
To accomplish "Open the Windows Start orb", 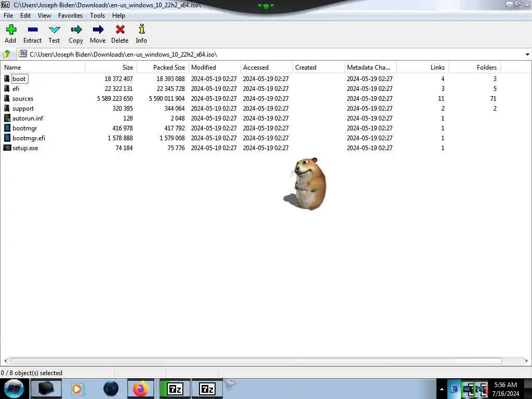I will 14,389.
